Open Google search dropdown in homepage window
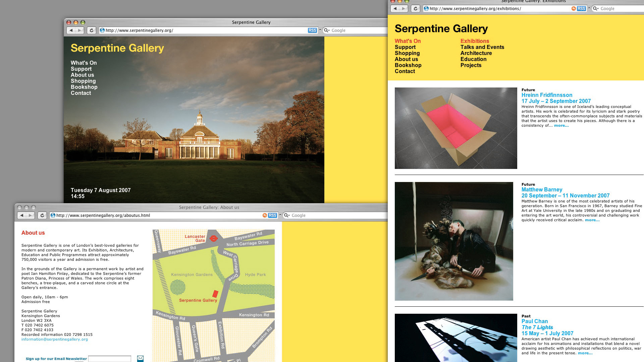The width and height of the screenshot is (644, 362). point(326,31)
